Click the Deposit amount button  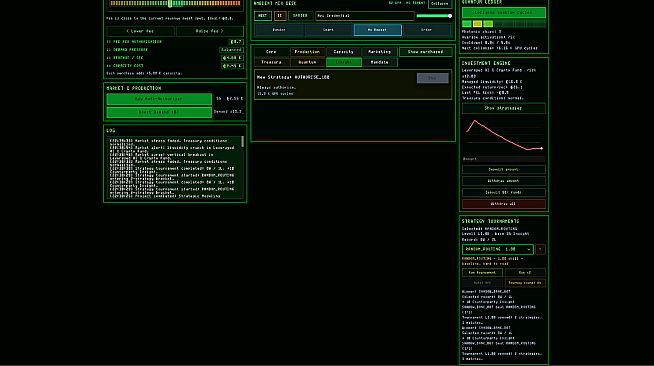click(503, 170)
